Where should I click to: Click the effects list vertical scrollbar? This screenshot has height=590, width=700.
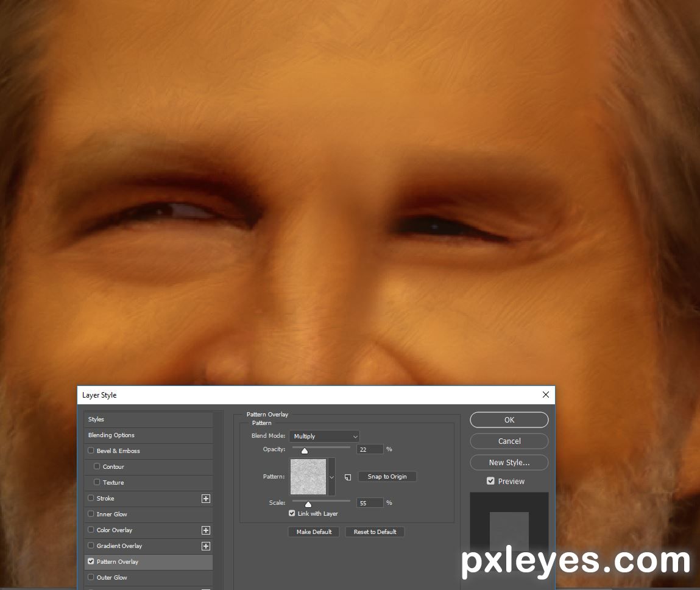coord(218,499)
